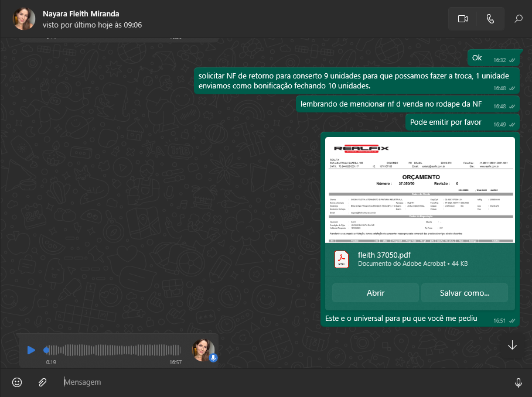This screenshot has width=532, height=397.
Task: Open the chat search magnifier icon
Action: click(x=519, y=19)
